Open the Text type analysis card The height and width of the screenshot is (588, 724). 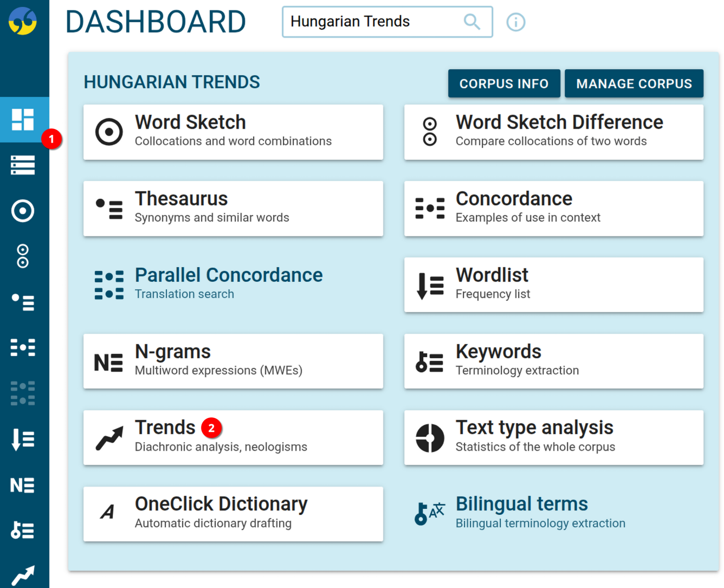tap(553, 437)
